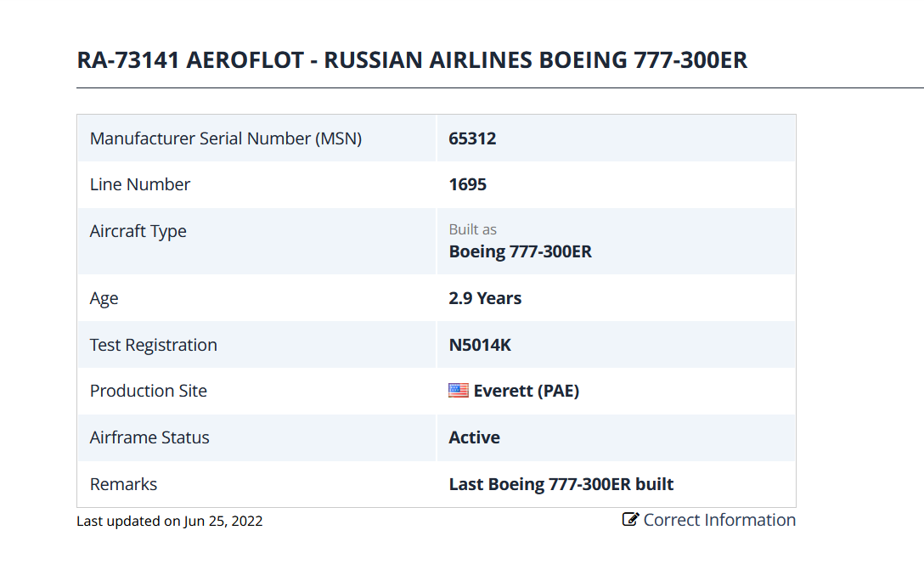Click the Aircraft Type row label

[138, 231]
